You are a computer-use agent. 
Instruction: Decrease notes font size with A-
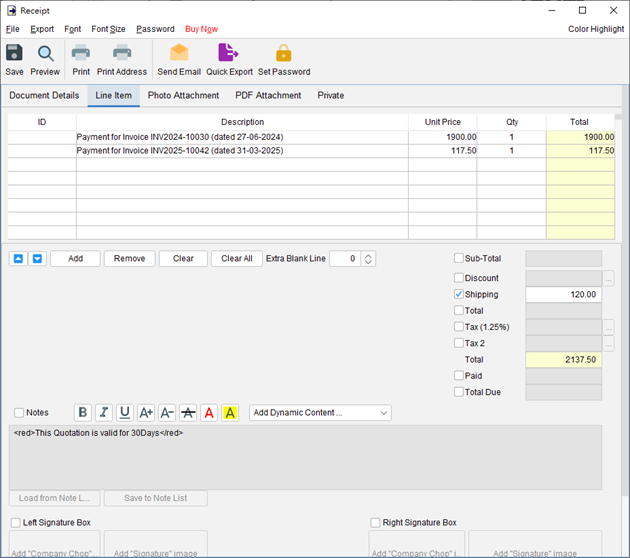167,413
